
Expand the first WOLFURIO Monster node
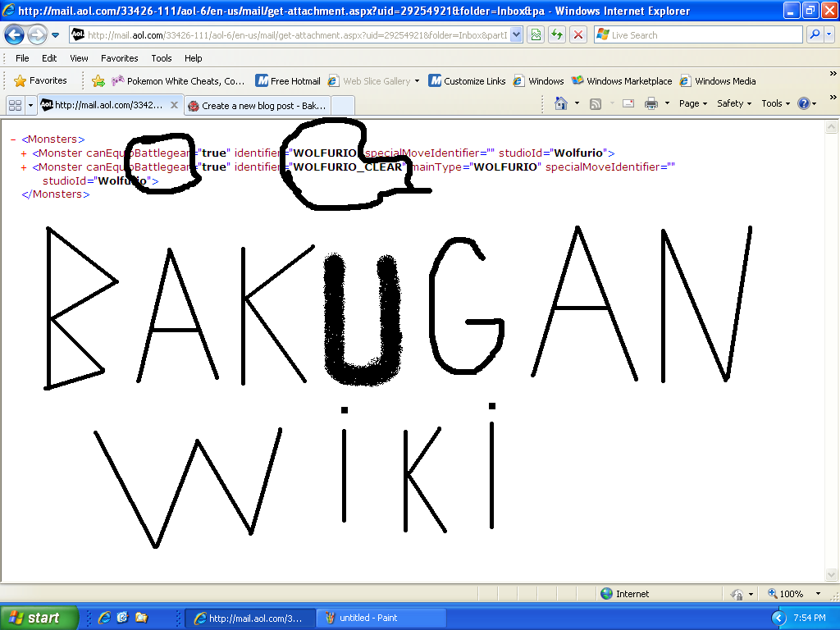24,153
